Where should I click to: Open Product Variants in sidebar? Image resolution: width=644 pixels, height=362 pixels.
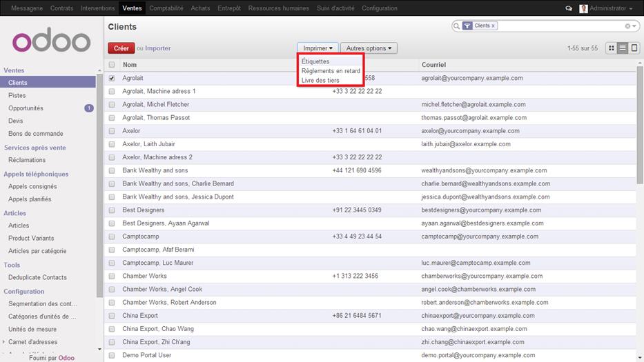[x=31, y=238]
